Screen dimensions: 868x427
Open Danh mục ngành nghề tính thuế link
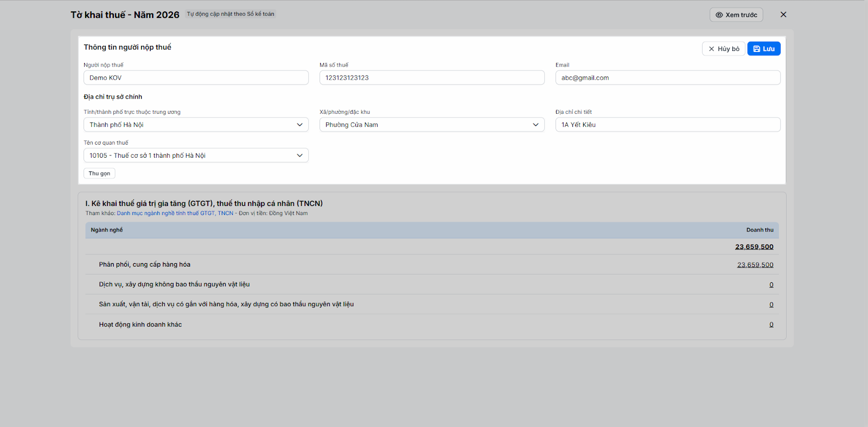(175, 214)
